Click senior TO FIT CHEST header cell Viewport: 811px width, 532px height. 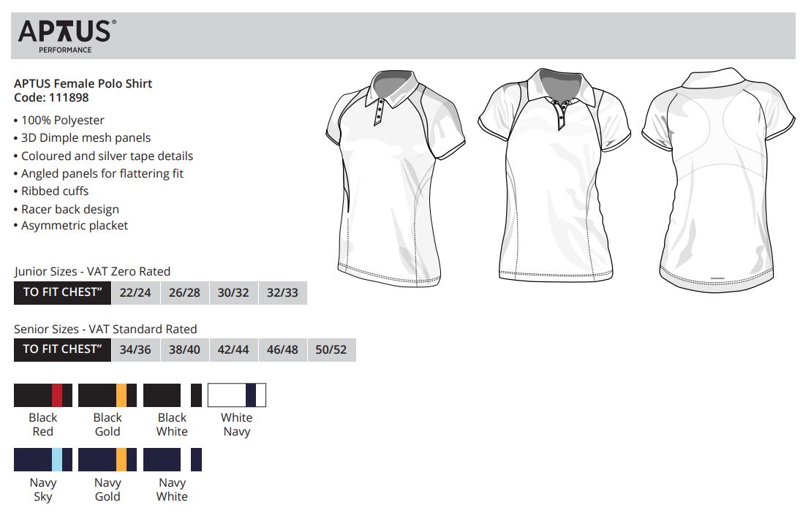(63, 350)
